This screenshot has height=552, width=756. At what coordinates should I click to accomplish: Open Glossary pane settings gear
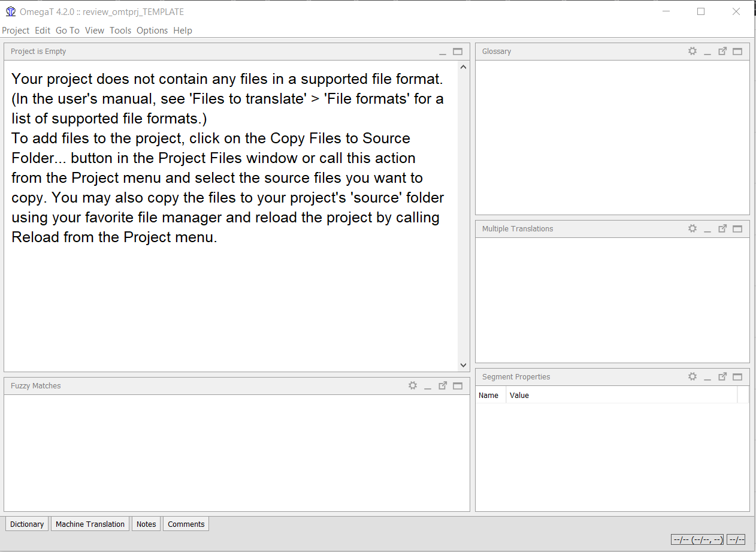pos(693,52)
